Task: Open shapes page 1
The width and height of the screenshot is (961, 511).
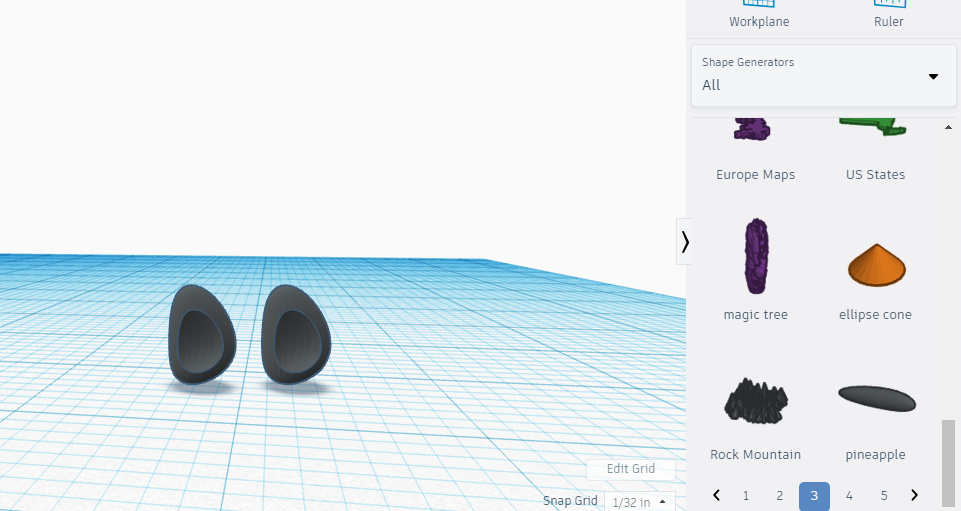Action: 746,496
